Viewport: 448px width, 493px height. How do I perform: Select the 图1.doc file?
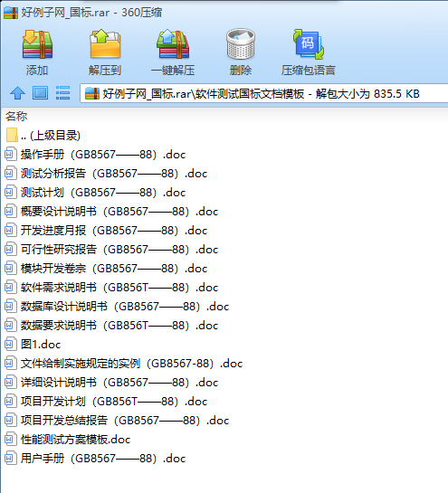(33, 345)
